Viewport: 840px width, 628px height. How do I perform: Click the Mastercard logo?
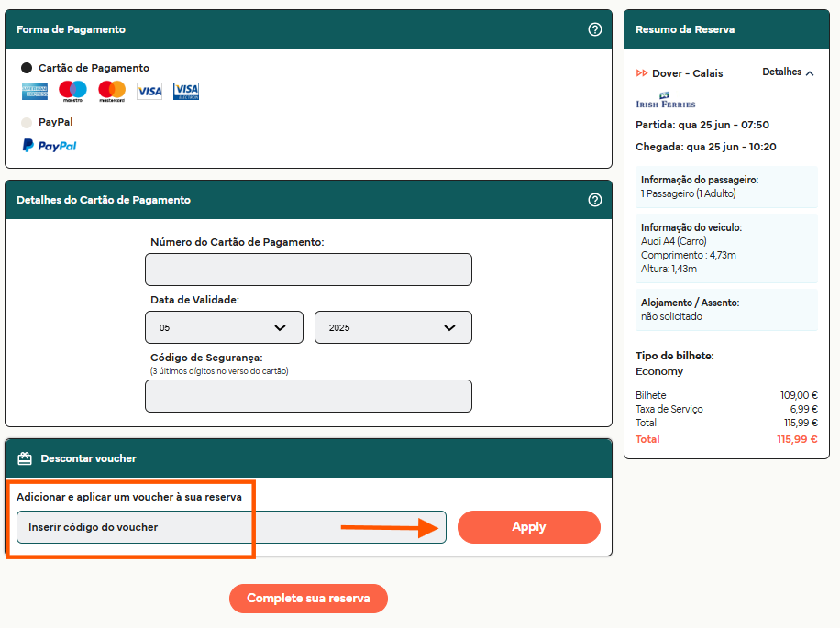[x=111, y=91]
